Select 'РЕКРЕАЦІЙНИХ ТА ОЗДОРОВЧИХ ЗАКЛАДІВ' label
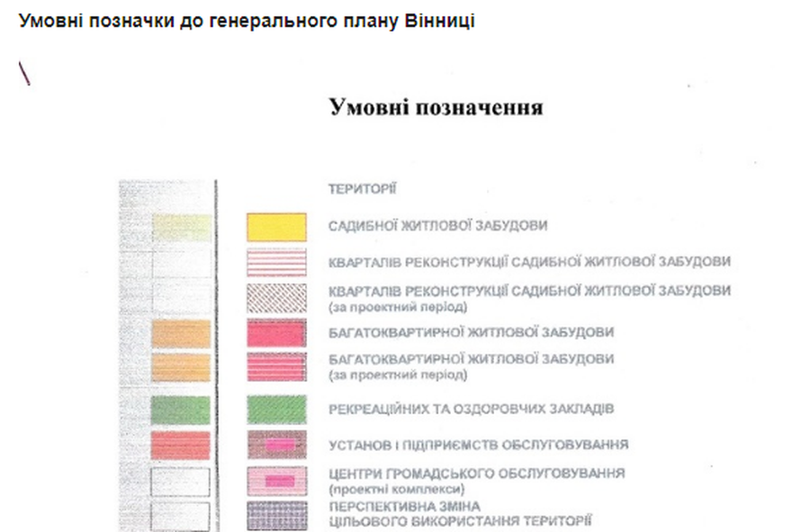Screen dimensions: 810x532 coord(471,409)
